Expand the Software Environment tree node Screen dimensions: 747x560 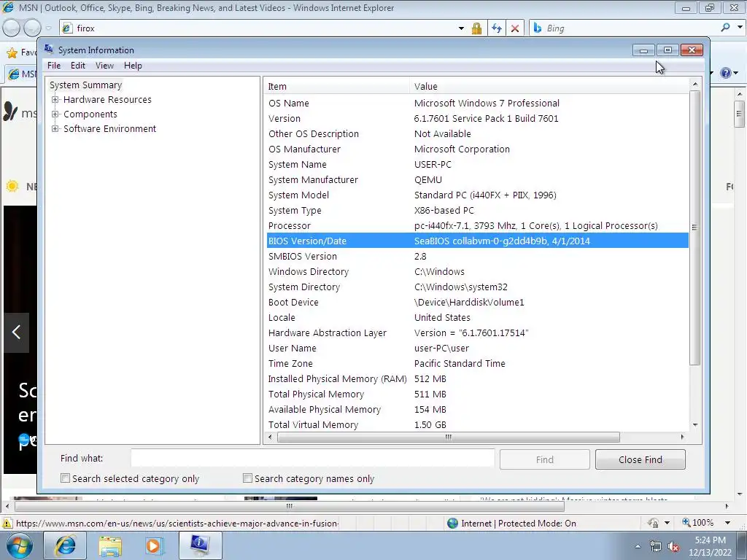click(55, 128)
